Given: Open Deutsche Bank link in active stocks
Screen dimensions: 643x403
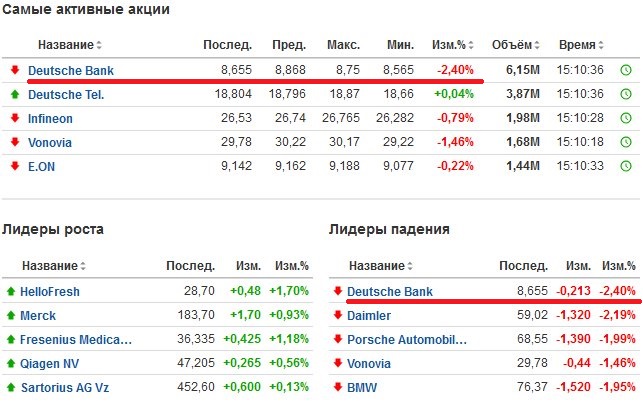Looking at the screenshot, I should (71, 71).
